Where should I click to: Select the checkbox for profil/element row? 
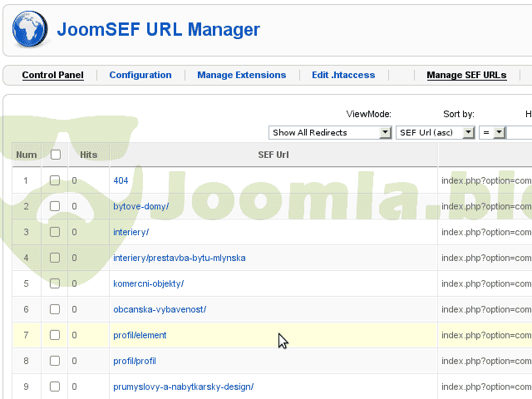[55, 335]
